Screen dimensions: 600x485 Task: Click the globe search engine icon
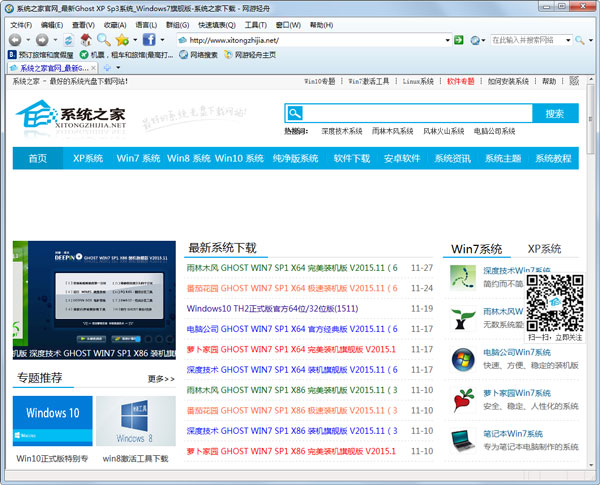[x=475, y=40]
